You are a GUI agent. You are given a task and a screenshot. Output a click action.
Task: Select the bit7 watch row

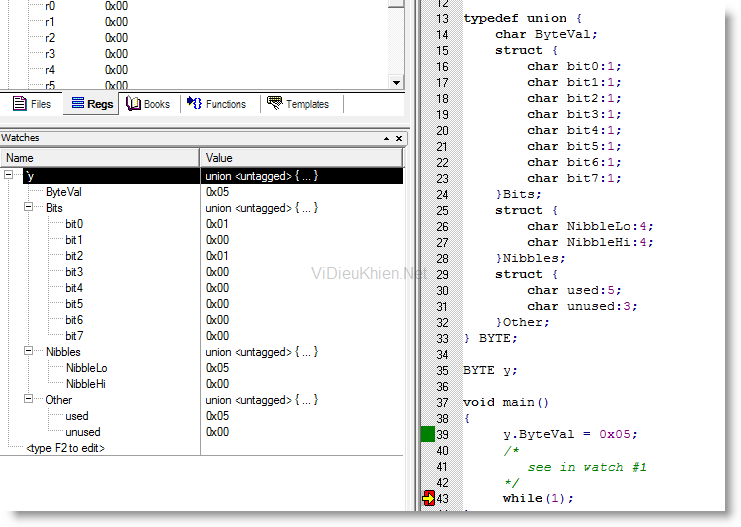click(74, 336)
